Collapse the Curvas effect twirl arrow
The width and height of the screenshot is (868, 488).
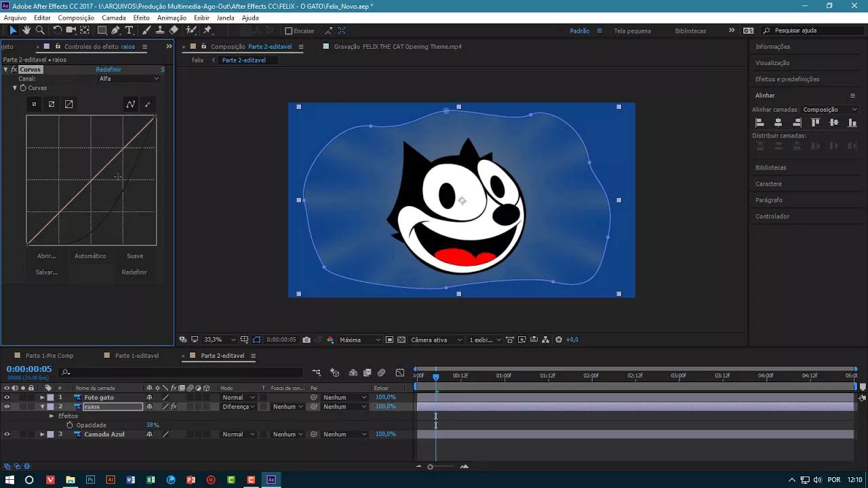[5, 69]
